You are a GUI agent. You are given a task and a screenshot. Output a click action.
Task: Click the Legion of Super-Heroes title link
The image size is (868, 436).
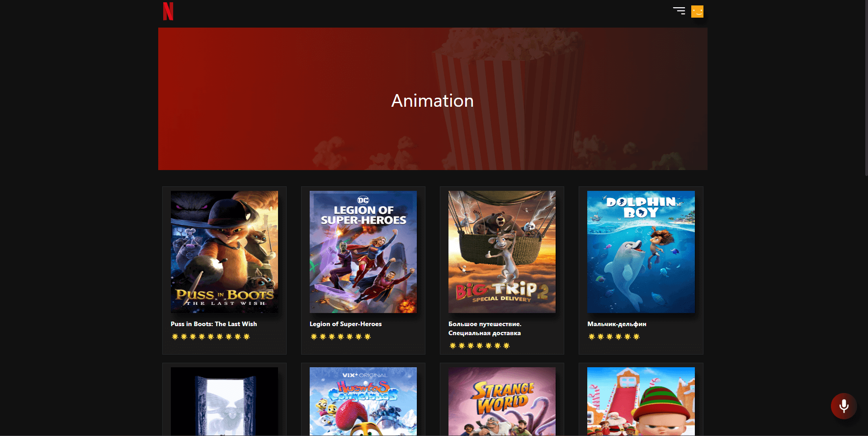point(345,324)
